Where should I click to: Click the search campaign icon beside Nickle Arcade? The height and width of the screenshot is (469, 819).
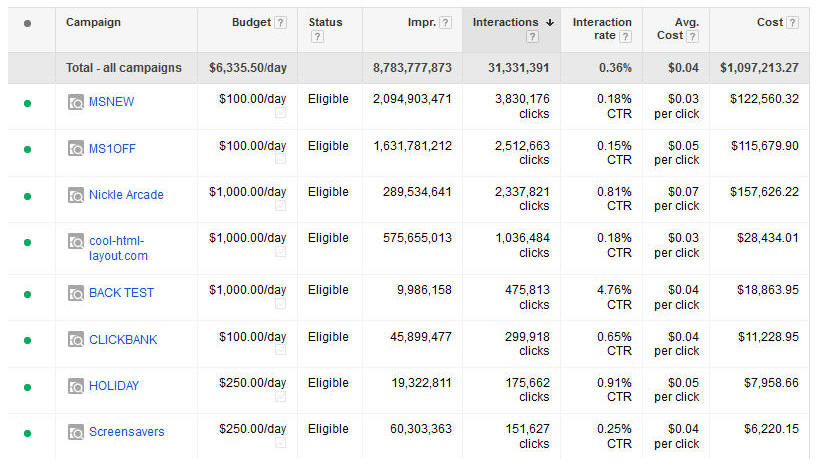pyautogui.click(x=76, y=195)
